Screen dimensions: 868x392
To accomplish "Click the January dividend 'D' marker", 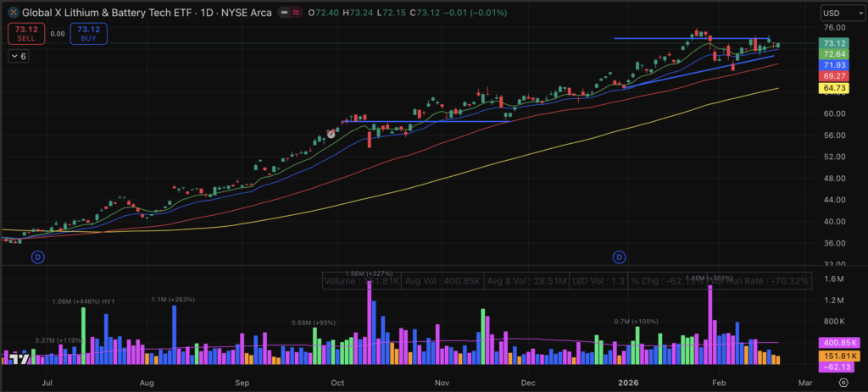I will pos(619,257).
